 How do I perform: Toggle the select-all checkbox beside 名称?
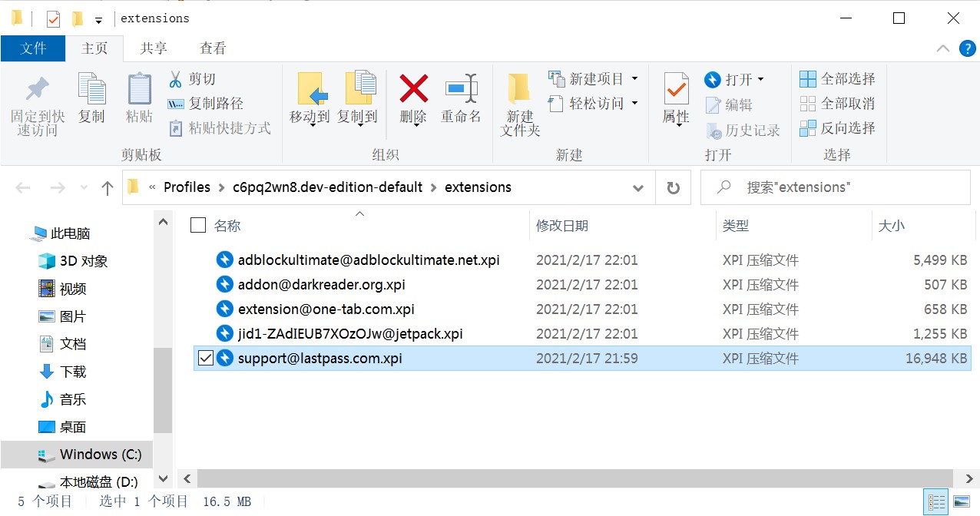point(198,225)
